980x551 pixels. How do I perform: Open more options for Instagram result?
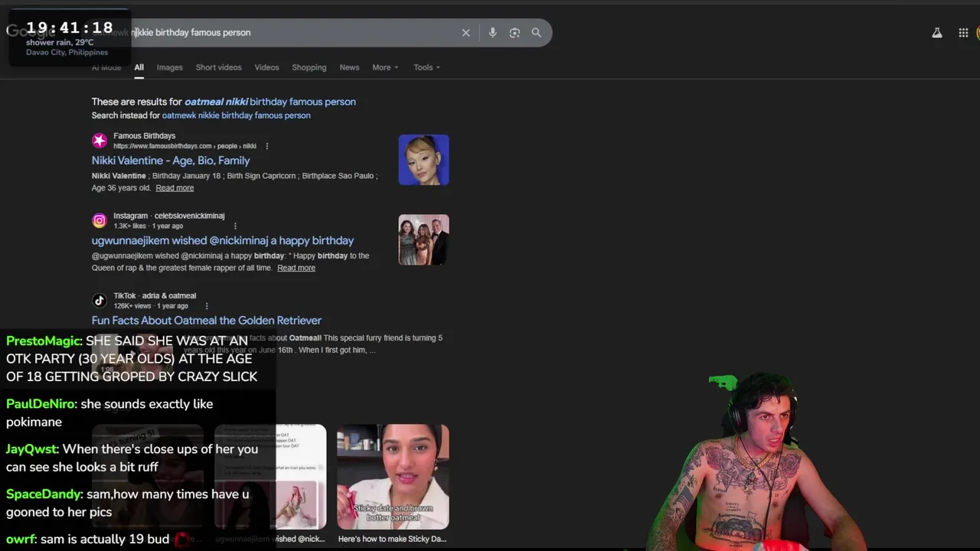pos(235,226)
